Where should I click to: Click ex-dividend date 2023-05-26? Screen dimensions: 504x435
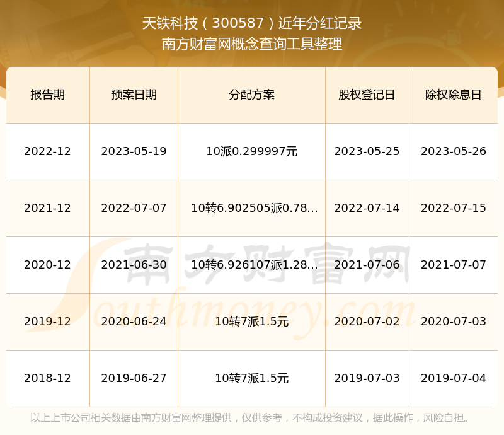[453, 151]
